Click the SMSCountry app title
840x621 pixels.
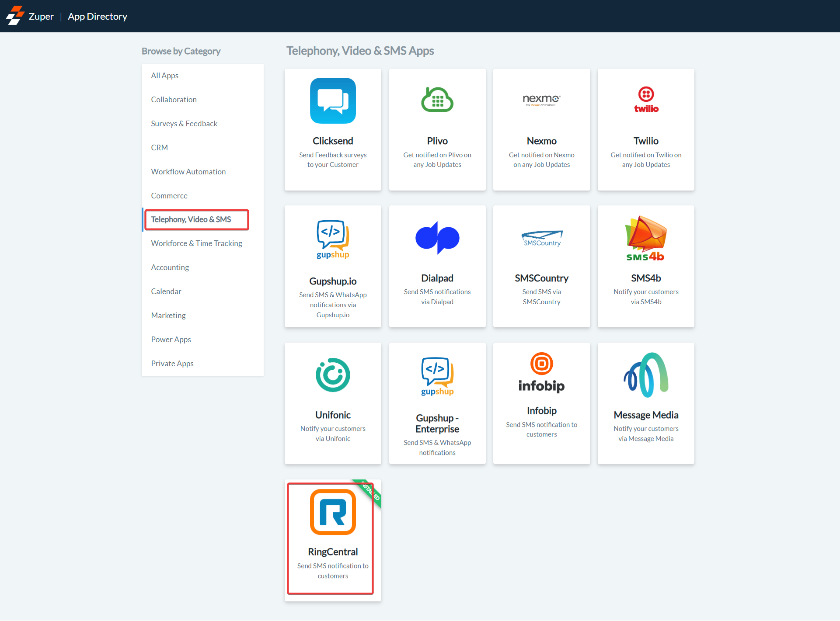541,278
